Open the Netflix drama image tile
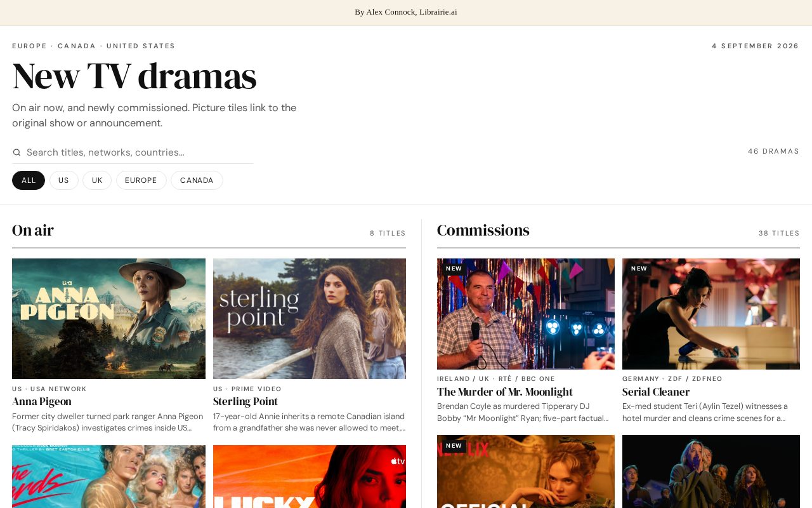 [x=526, y=471]
